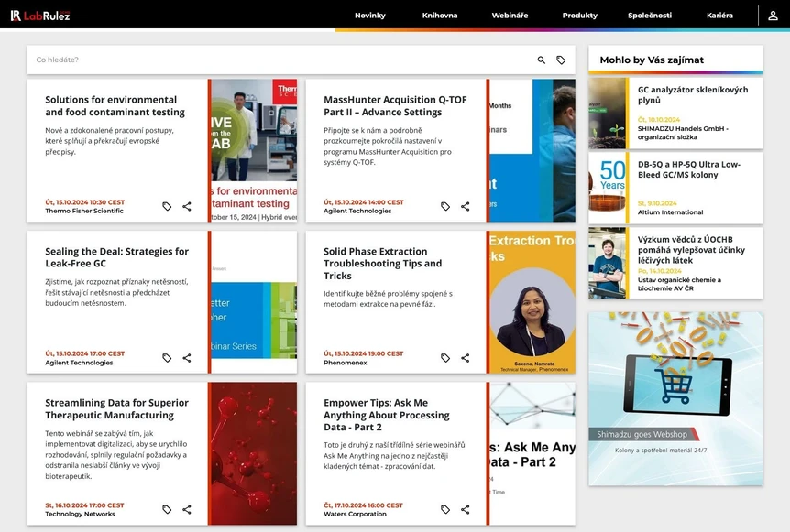
Task: Open the Novinky menu
Action: 370,16
